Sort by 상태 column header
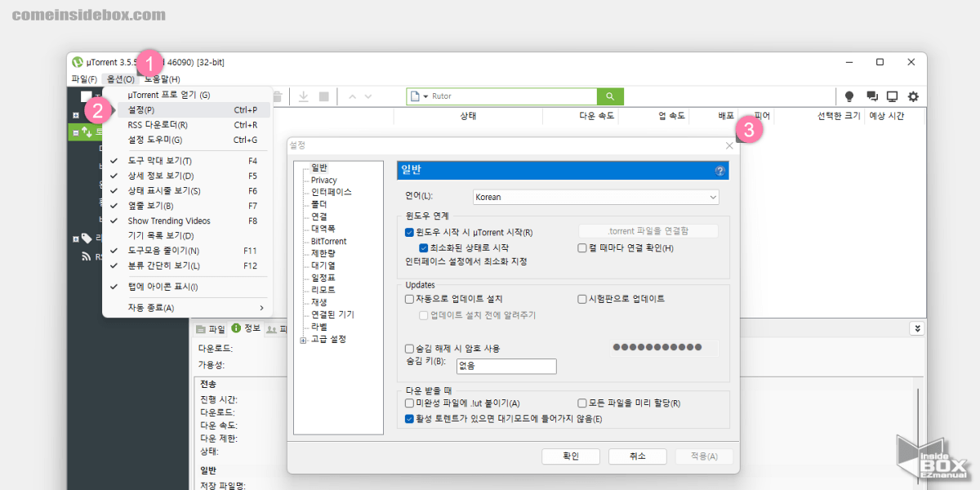 [468, 116]
